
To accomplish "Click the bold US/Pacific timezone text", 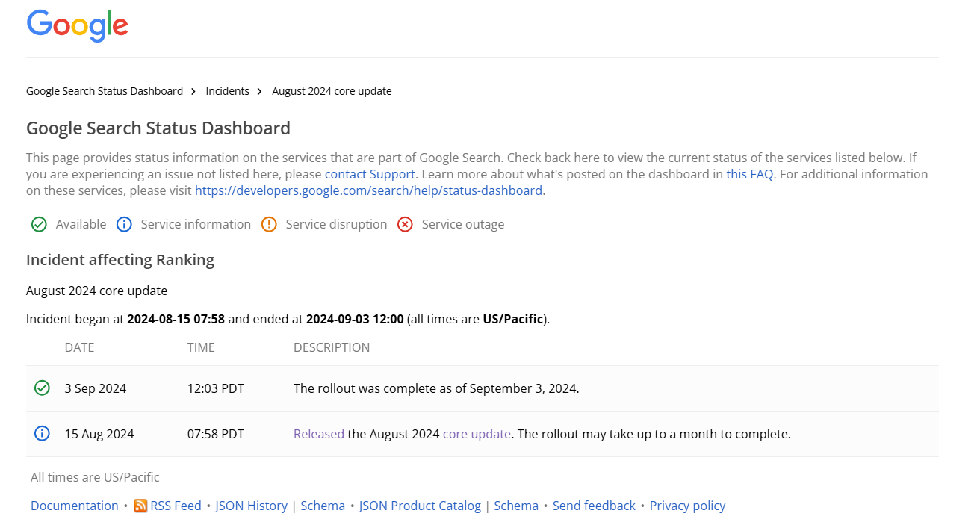I will (x=513, y=319).
